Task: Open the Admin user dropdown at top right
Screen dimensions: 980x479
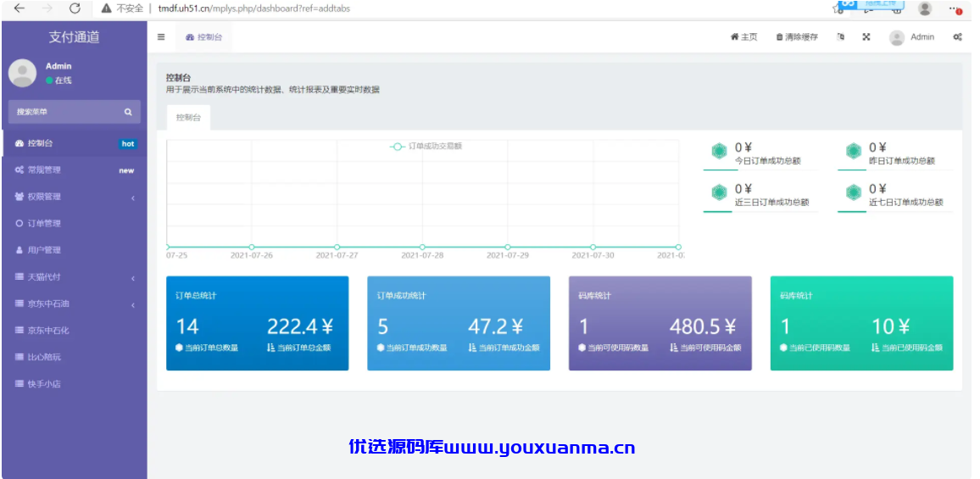Action: [912, 37]
